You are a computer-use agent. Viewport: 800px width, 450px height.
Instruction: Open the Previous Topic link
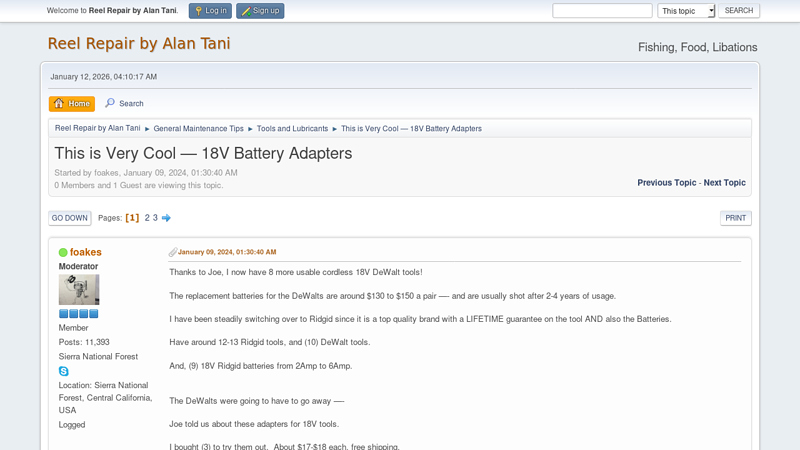pyautogui.click(x=666, y=183)
